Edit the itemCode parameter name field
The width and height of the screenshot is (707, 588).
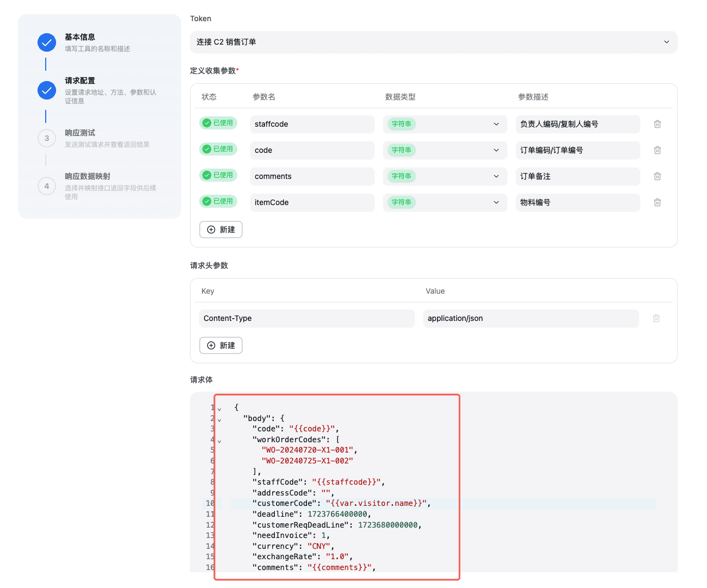click(312, 202)
